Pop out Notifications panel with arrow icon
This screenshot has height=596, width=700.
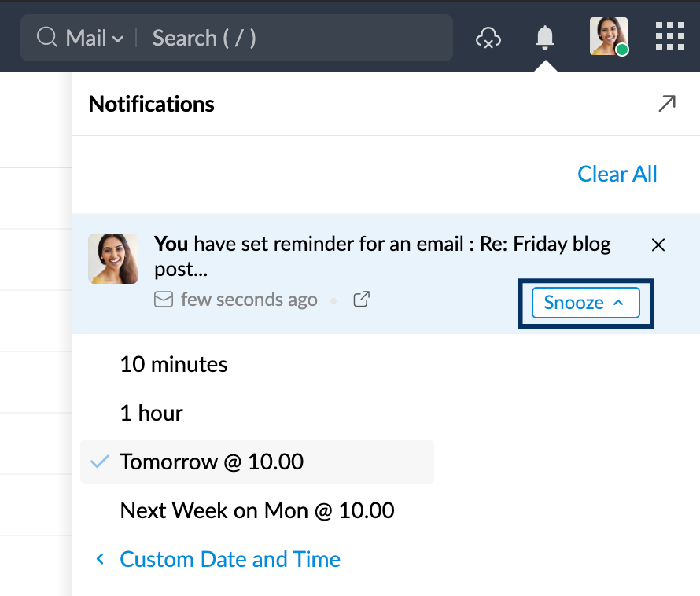pyautogui.click(x=666, y=104)
